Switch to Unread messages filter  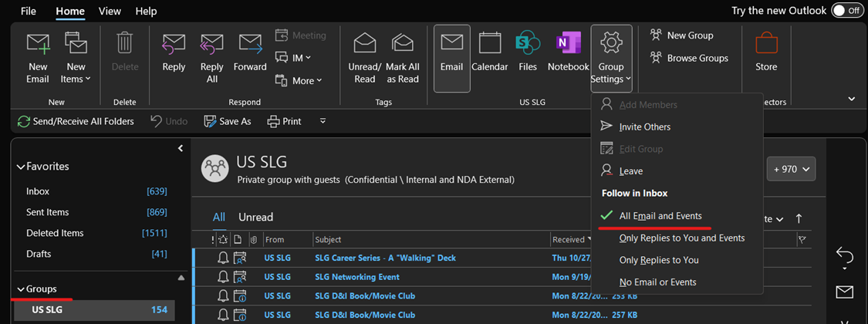(x=255, y=217)
